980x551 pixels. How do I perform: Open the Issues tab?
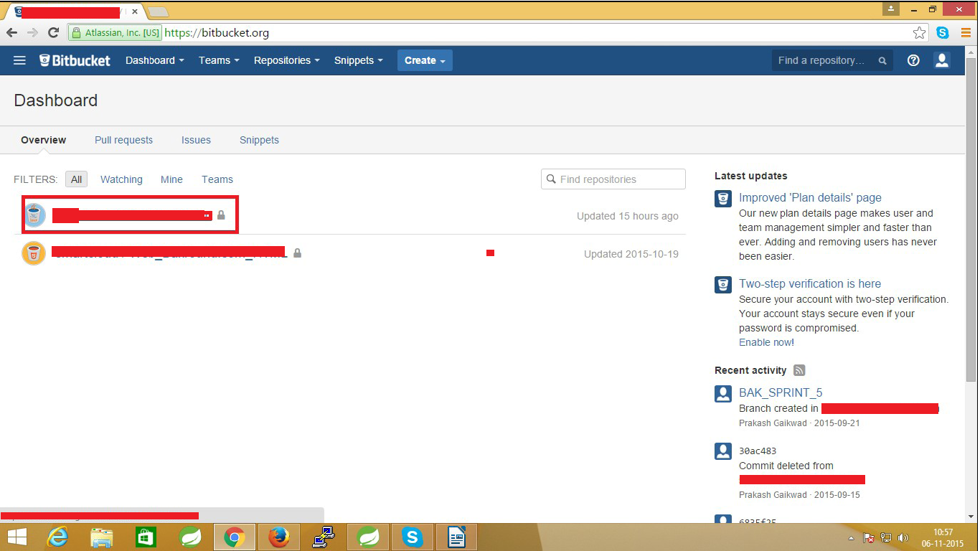196,140
